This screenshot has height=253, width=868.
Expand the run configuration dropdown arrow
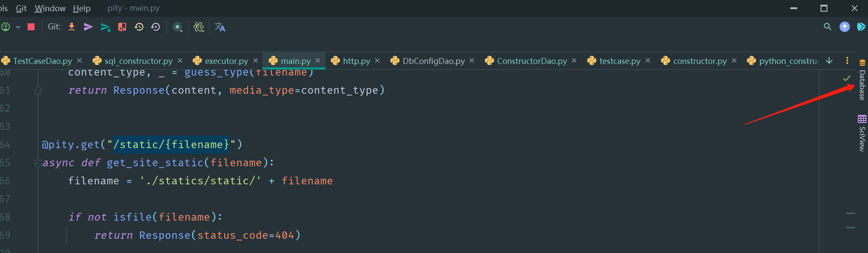(18, 27)
